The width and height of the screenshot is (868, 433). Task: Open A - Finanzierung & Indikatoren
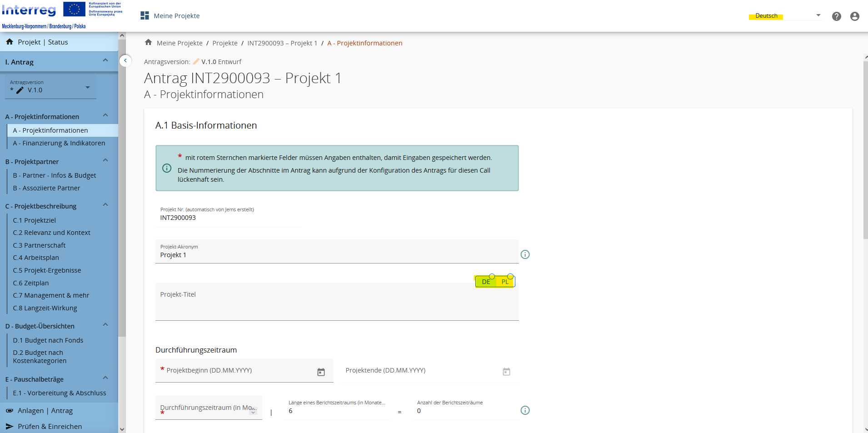point(59,143)
